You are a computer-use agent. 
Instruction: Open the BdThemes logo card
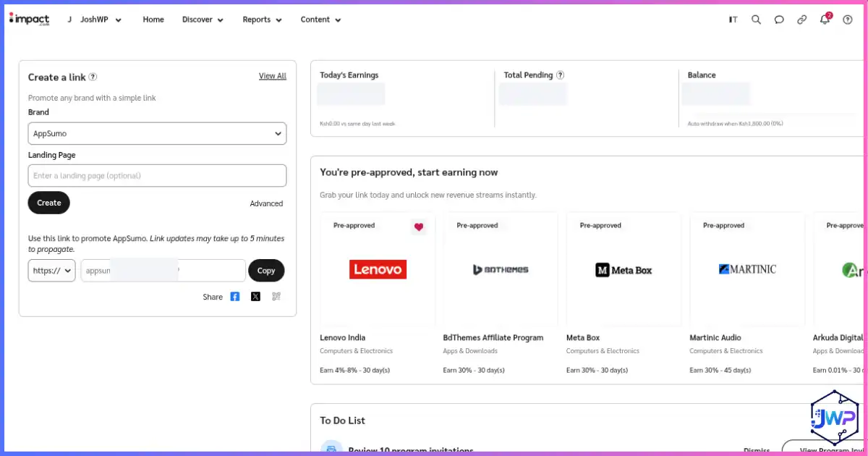click(501, 269)
